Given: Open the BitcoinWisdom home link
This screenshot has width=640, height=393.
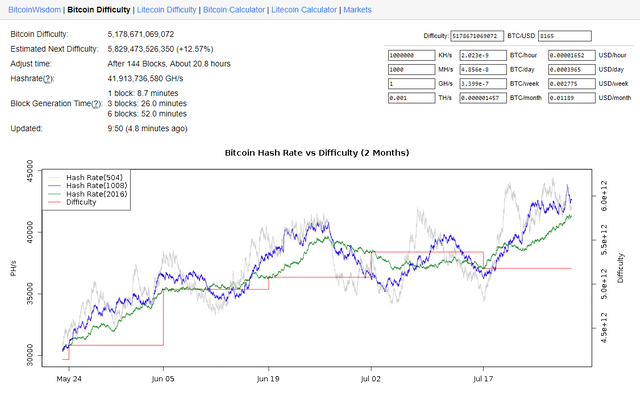Looking at the screenshot, I should pyautogui.click(x=35, y=10).
